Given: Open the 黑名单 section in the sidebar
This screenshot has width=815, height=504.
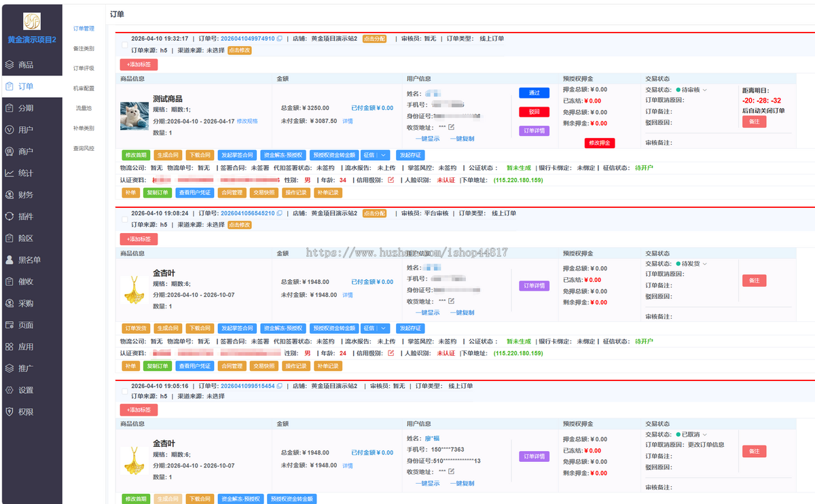Looking at the screenshot, I should pyautogui.click(x=31, y=260).
